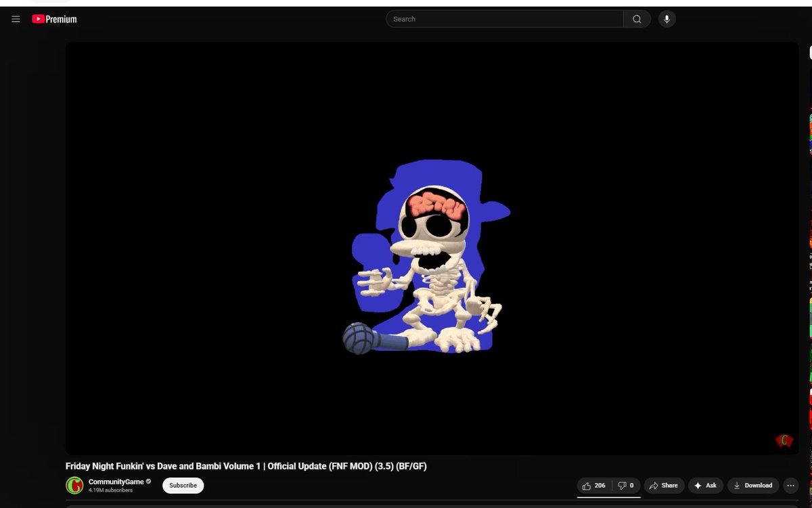The width and height of the screenshot is (812, 508).
Task: Open more actions three-dot menu
Action: click(x=790, y=486)
